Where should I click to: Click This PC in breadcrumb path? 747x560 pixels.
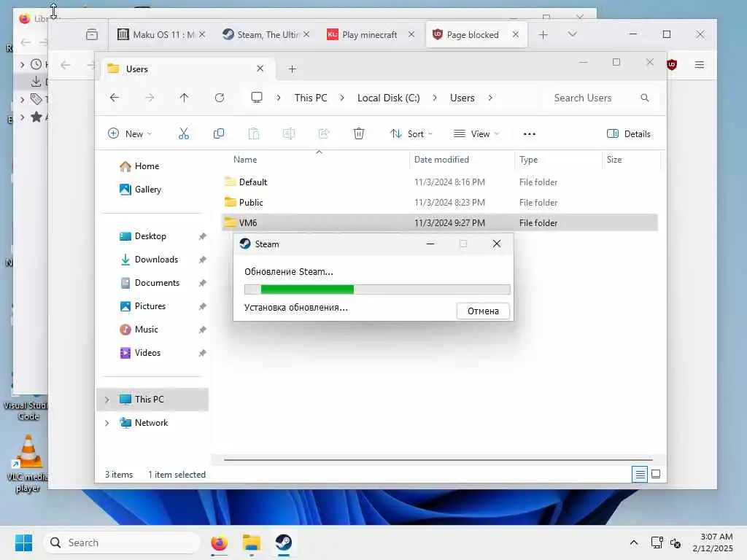click(x=311, y=98)
